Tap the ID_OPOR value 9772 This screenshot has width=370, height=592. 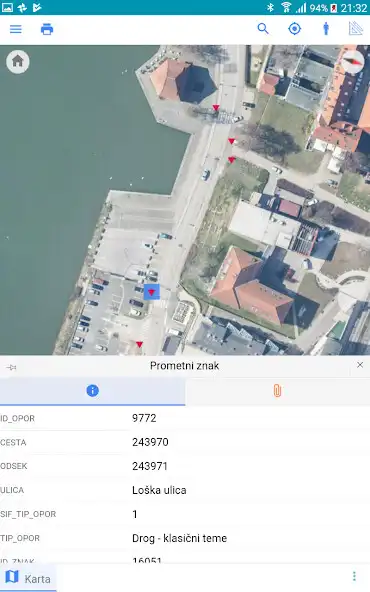click(x=144, y=418)
